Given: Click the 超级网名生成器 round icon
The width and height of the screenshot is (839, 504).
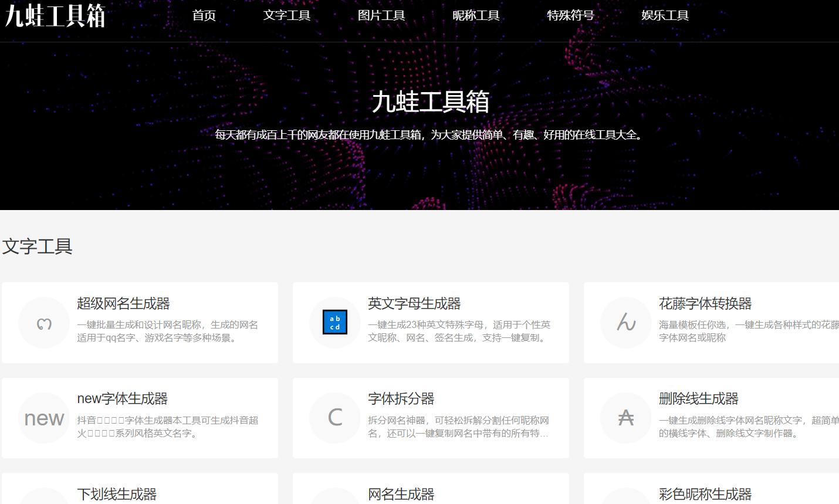Looking at the screenshot, I should pyautogui.click(x=44, y=323).
